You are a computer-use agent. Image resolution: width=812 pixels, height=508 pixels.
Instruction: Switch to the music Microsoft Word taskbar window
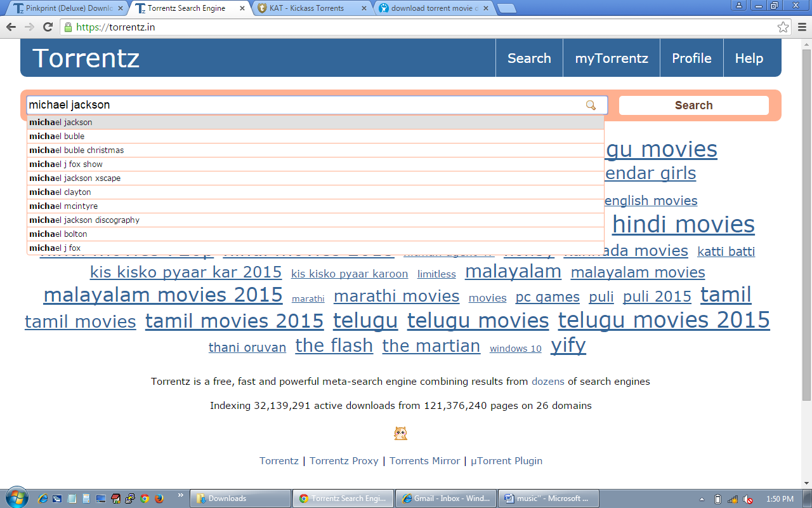pos(549,498)
